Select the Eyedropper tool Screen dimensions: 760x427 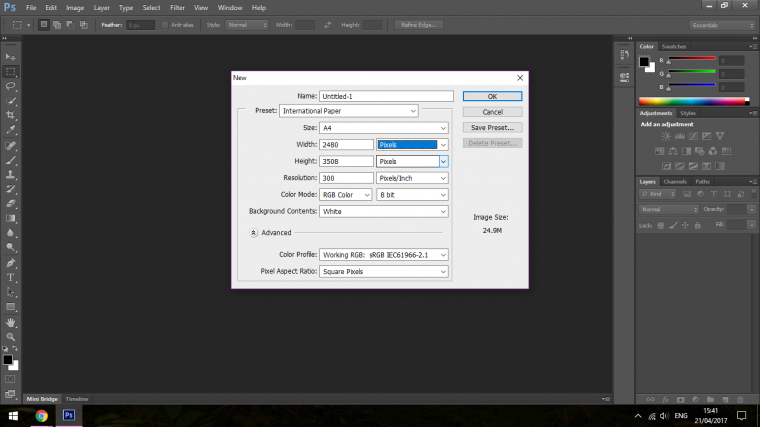coord(11,130)
